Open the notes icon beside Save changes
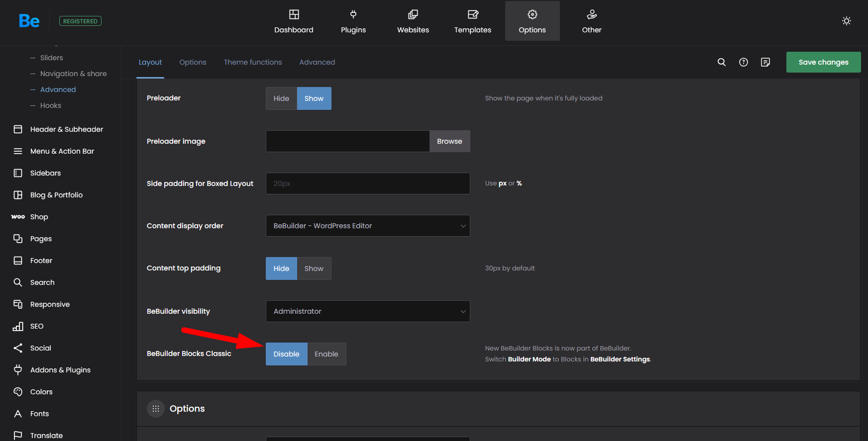 765,62
